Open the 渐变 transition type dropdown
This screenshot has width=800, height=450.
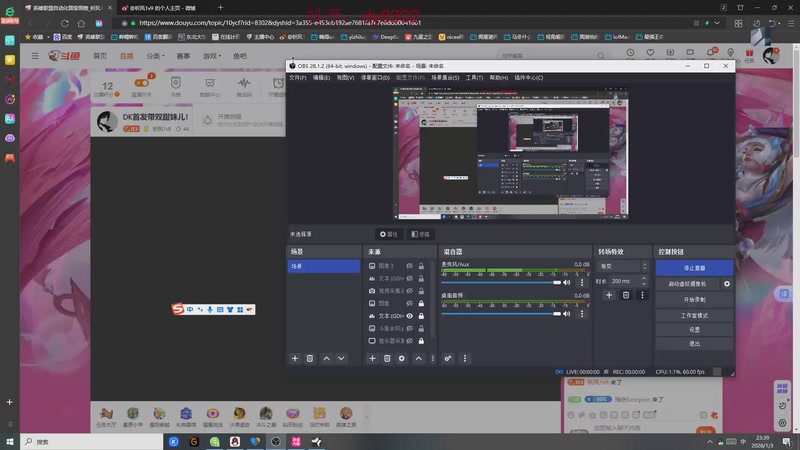[x=623, y=266]
